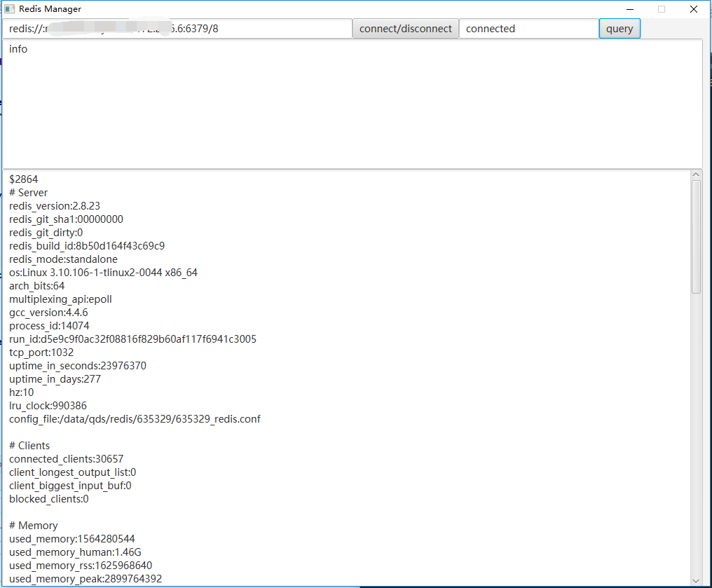This screenshot has height=588, width=712.
Task: Click the run_id line in results
Action: [x=132, y=339]
